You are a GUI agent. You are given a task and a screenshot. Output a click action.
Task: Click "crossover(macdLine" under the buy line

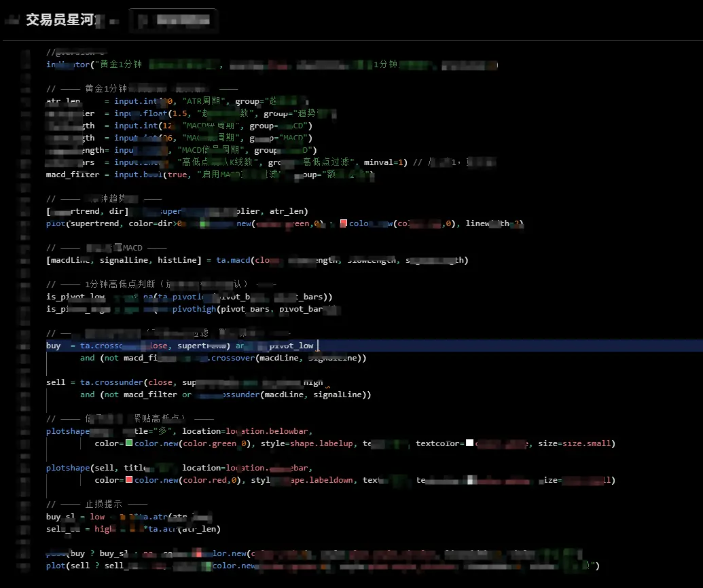255,358
